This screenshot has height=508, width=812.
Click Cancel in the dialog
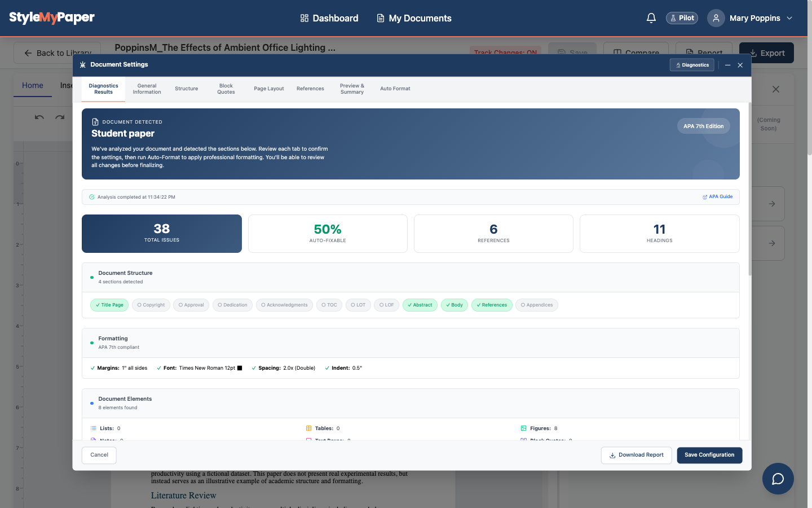(99, 455)
